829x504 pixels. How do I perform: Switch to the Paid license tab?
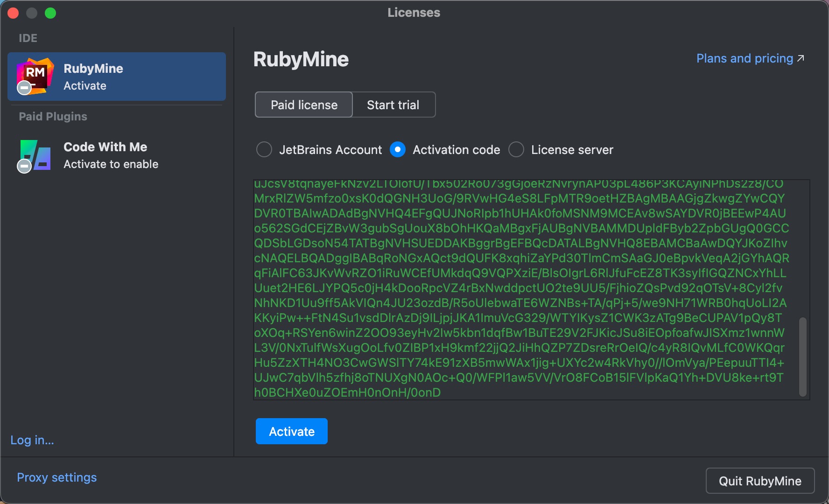304,105
